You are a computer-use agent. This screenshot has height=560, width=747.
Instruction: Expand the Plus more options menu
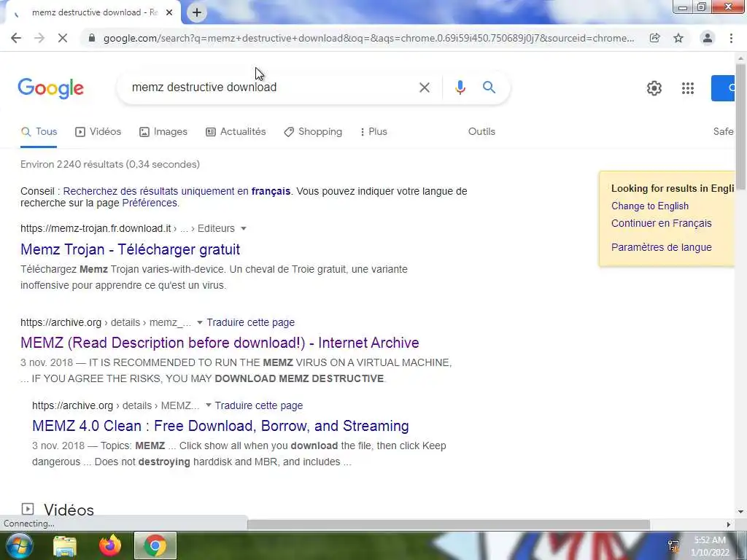tap(374, 132)
